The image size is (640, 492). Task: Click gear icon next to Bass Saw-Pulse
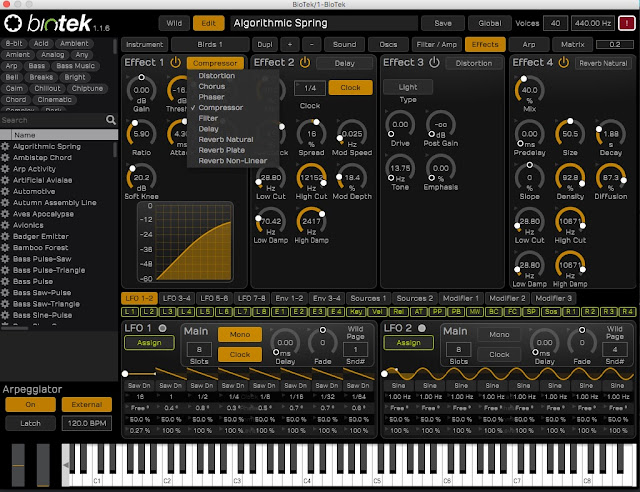(5, 293)
